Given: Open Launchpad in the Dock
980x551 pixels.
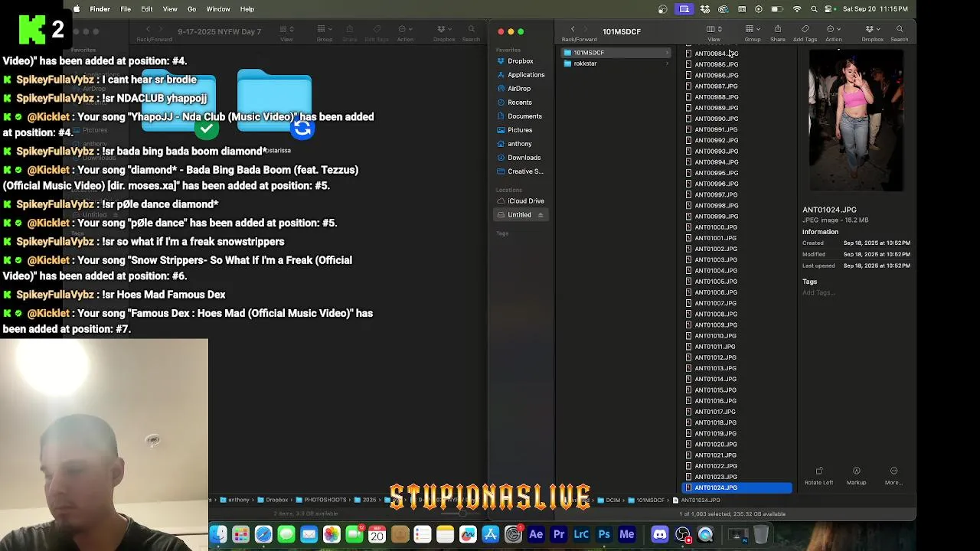Looking at the screenshot, I should (240, 534).
